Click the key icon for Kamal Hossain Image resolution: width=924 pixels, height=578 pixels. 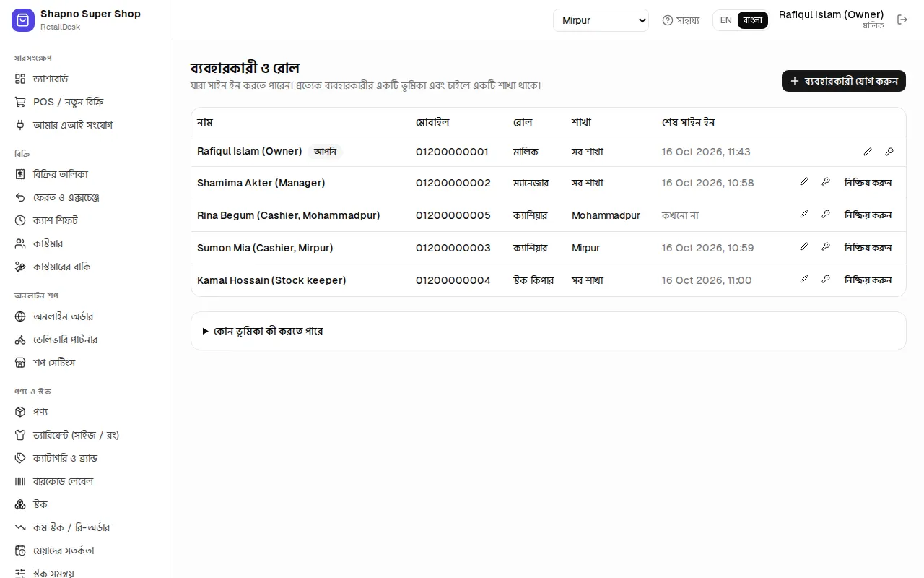tap(826, 280)
